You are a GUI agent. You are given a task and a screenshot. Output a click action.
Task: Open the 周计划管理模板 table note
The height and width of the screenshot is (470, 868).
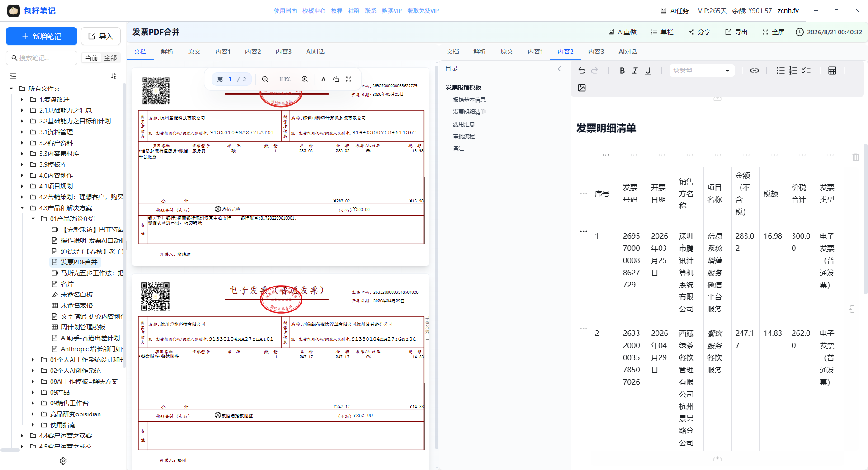tap(83, 327)
